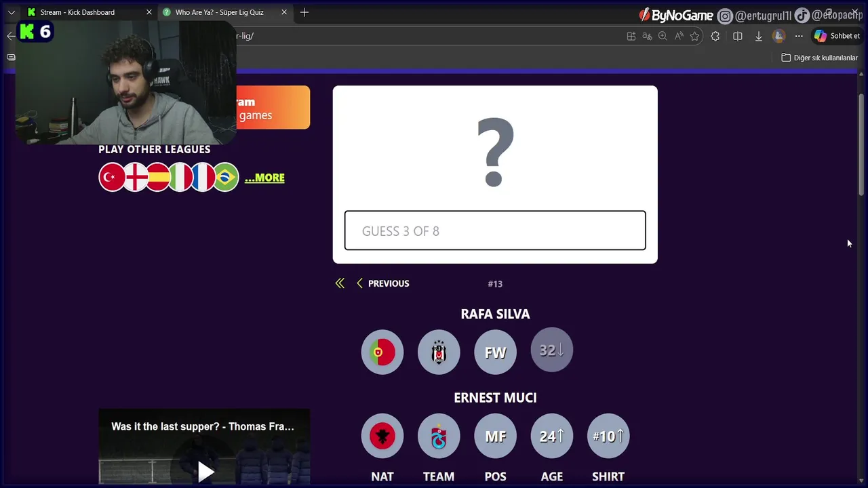Open the browser settings and more menu
Viewport: 868px width, 488px height.
click(799, 36)
